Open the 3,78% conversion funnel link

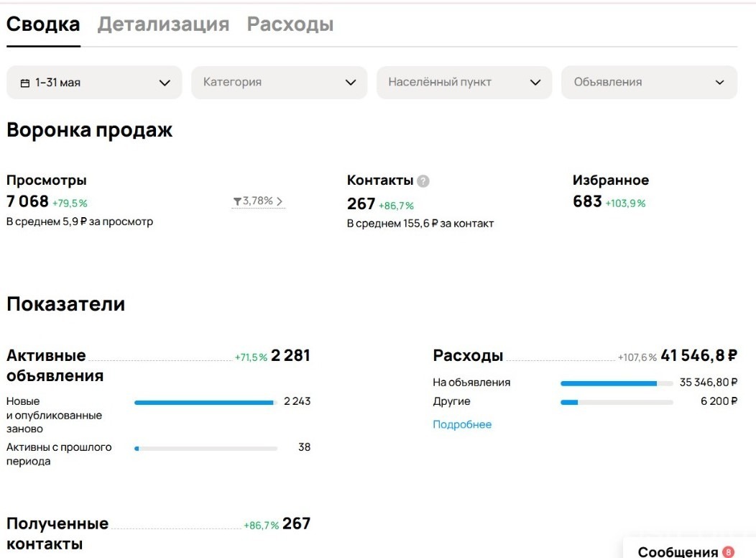pyautogui.click(x=258, y=201)
